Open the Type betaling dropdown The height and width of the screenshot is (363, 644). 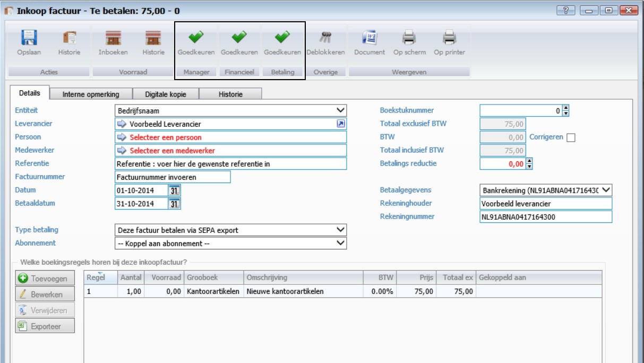tap(340, 230)
